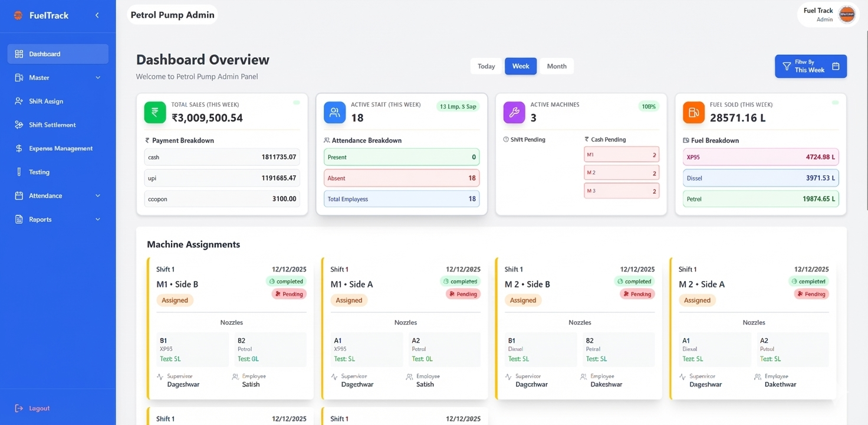Switch to the Today tab

tap(486, 66)
